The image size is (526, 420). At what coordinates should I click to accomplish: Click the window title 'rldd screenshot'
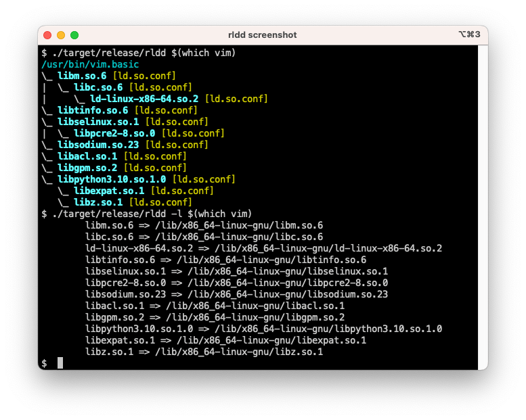click(263, 35)
